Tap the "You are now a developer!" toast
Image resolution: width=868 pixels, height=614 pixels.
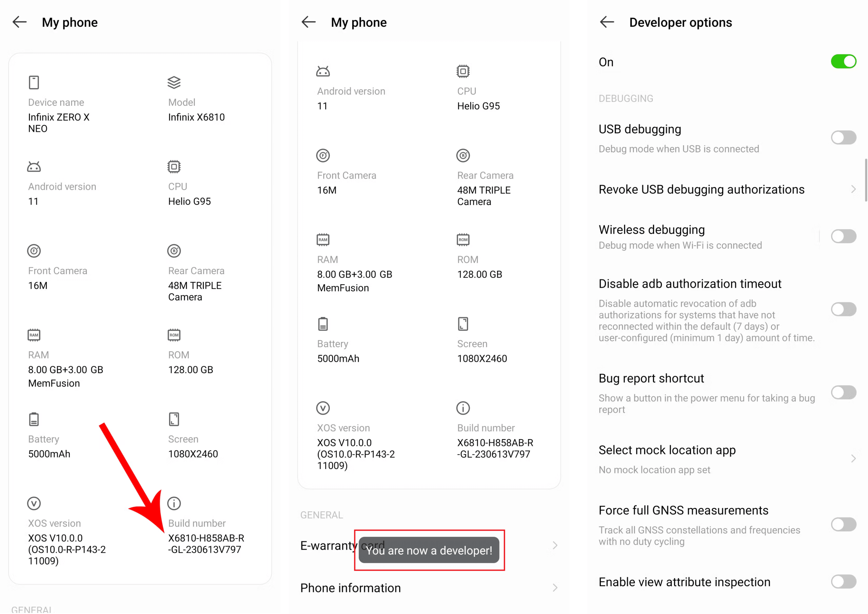tap(429, 550)
